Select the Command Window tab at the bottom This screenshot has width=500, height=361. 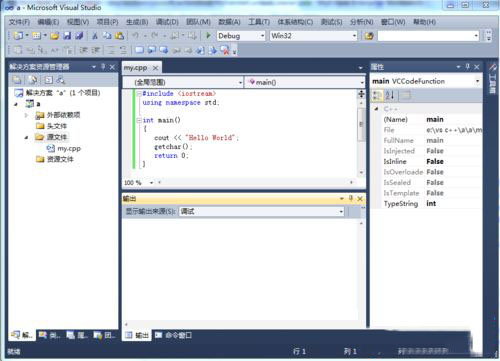(173, 335)
